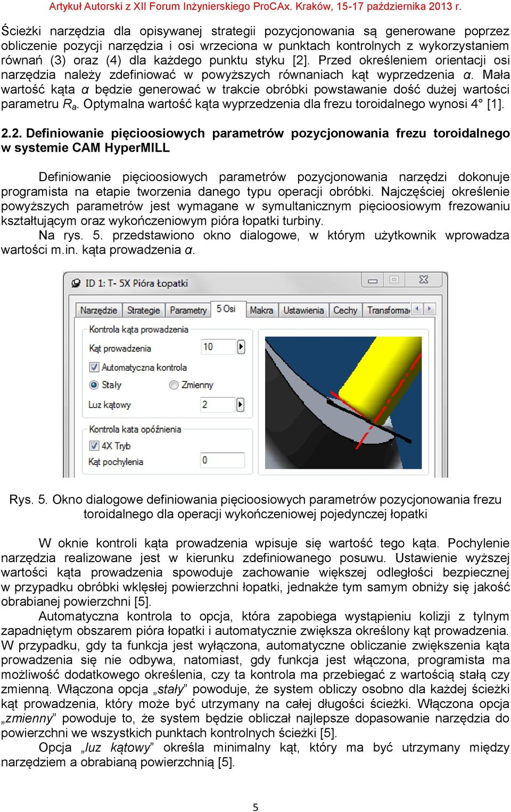
Task: Click the Kąt pochylenia value field
Action: point(222,460)
